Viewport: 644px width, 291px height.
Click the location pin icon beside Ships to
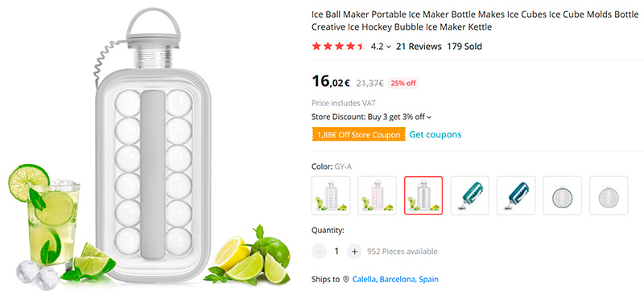[346, 280]
